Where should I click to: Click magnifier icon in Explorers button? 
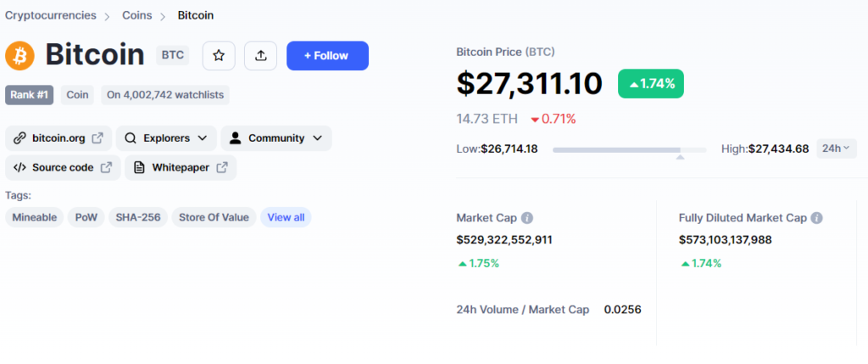131,138
